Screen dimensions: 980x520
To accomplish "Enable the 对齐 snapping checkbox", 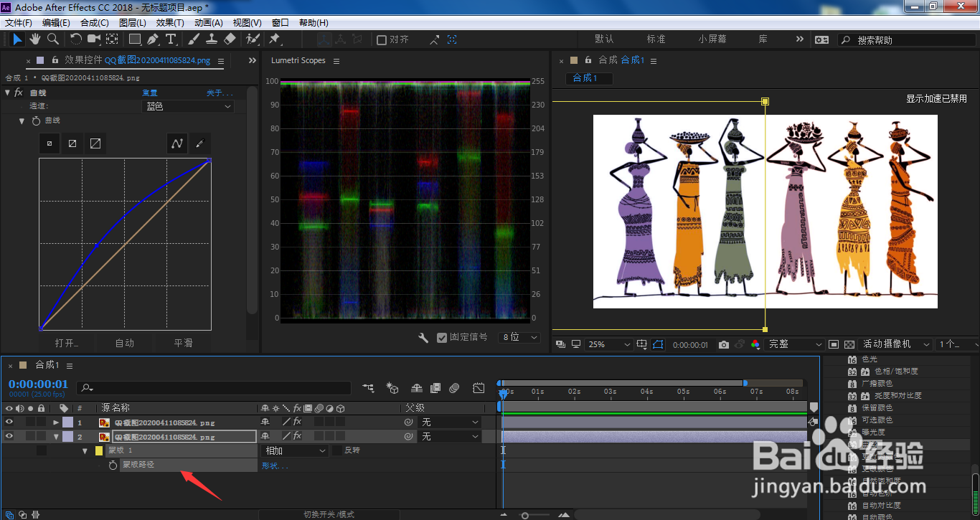I will (x=382, y=39).
